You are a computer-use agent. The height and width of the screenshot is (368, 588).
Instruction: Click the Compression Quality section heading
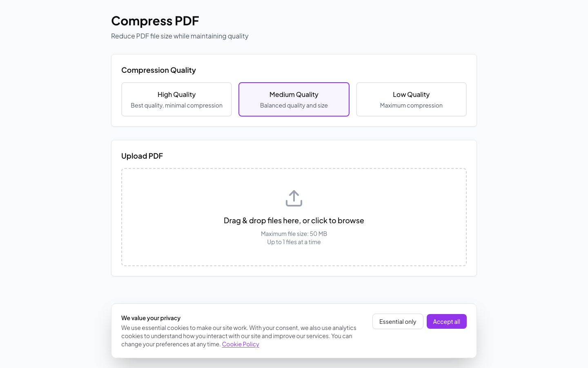158,70
